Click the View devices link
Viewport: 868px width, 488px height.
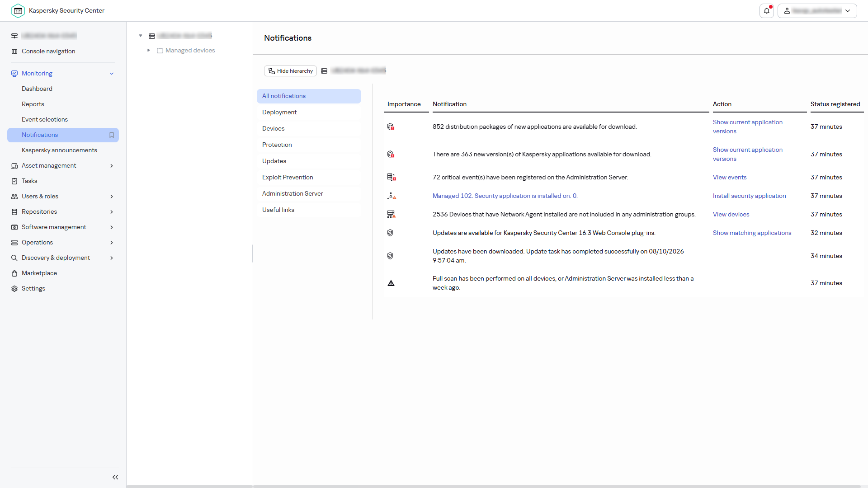(731, 215)
